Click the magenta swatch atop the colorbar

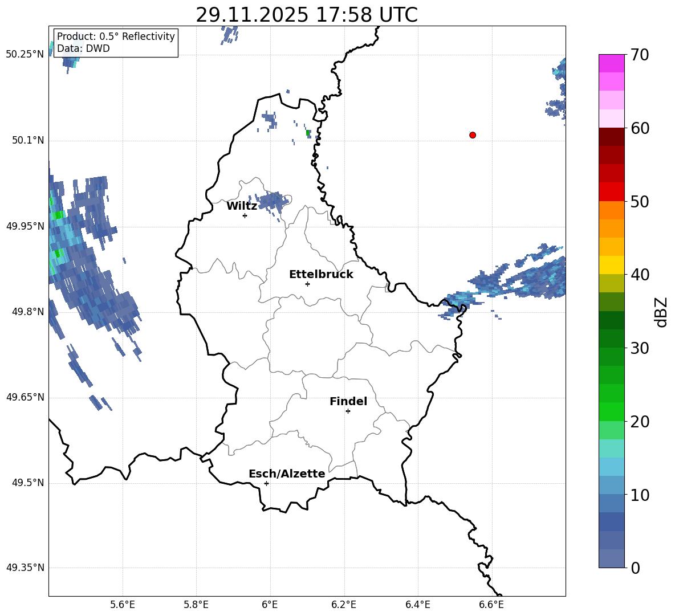(x=611, y=64)
